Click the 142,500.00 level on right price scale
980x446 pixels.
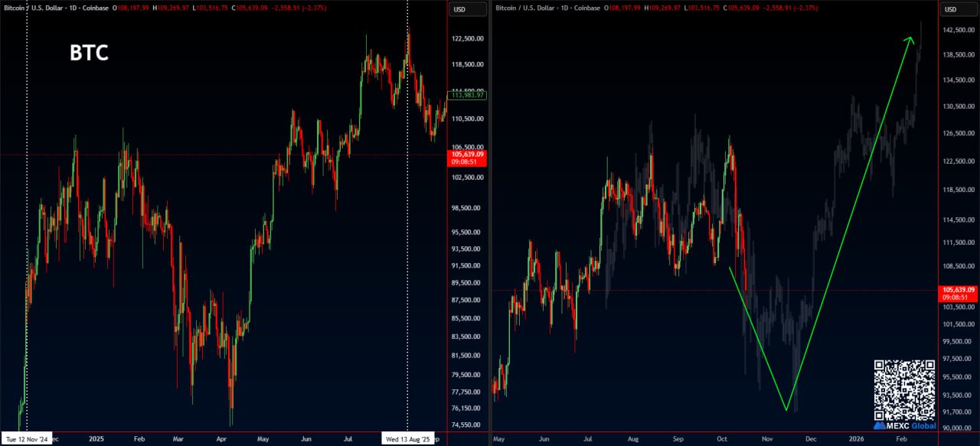click(x=959, y=30)
